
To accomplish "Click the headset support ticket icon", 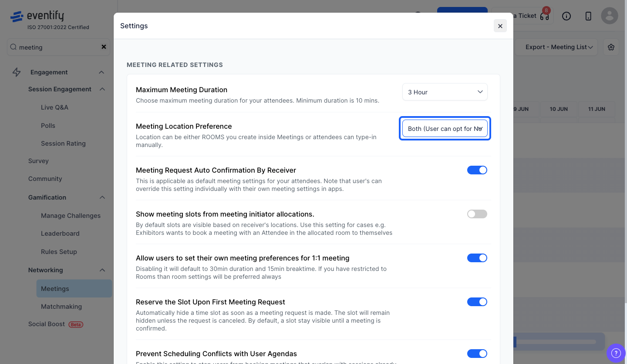I will (x=544, y=16).
